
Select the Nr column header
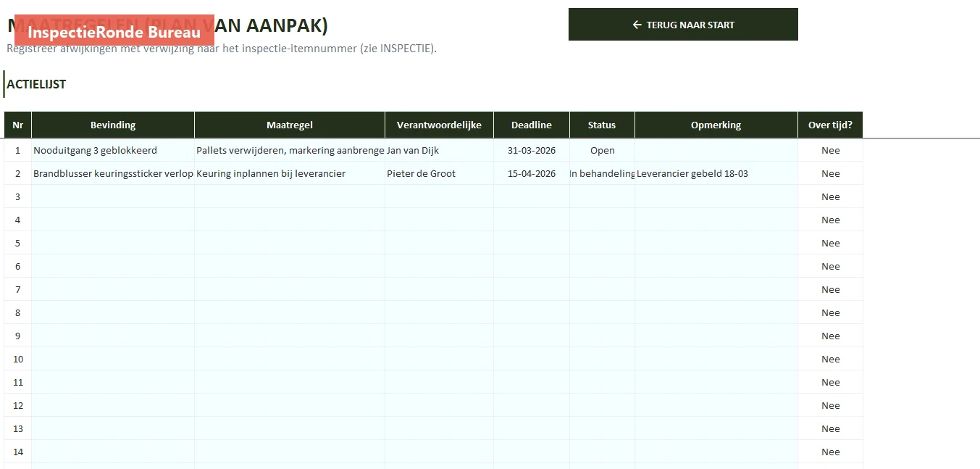(x=18, y=125)
